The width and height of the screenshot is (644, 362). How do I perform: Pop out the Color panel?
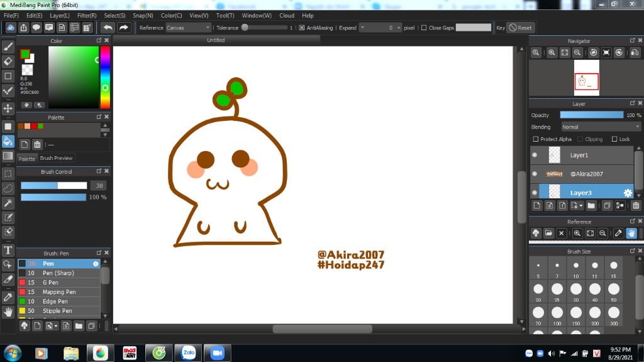tap(99, 40)
